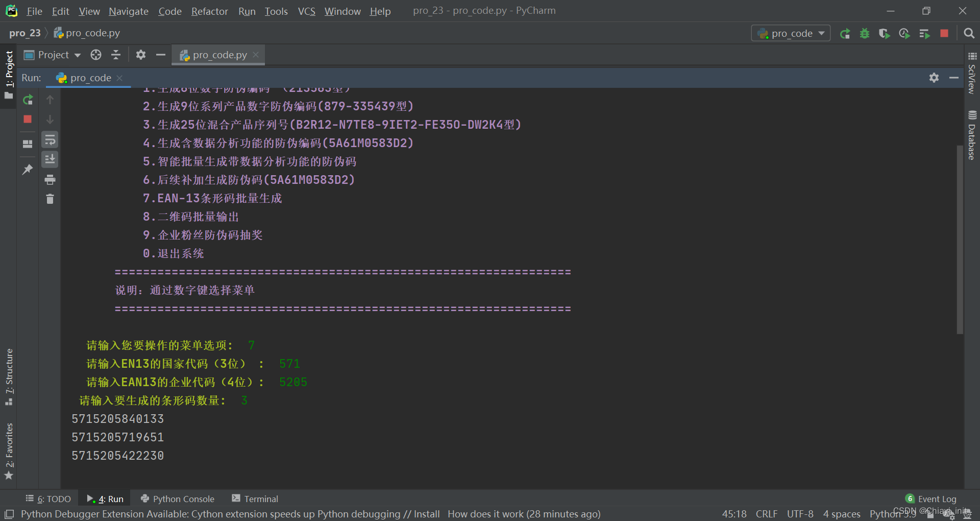Viewport: 980px width, 521px height.
Task: Open the pro_code run configuration dropdown
Action: point(791,34)
